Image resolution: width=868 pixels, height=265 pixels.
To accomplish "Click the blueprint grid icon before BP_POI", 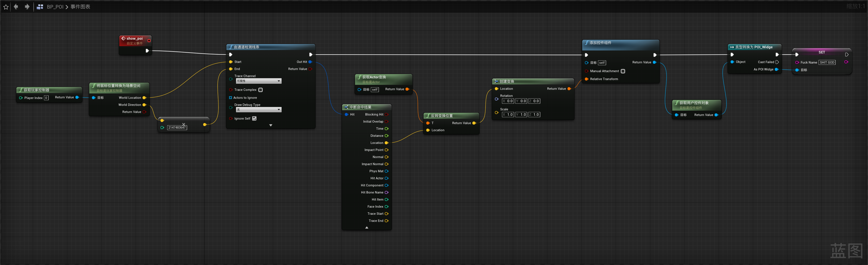I will (x=40, y=7).
